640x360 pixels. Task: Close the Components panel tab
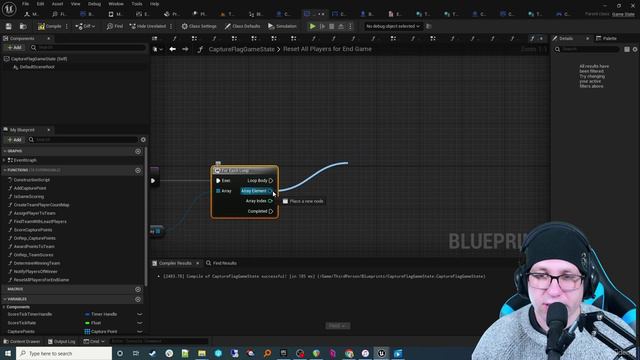click(49, 38)
